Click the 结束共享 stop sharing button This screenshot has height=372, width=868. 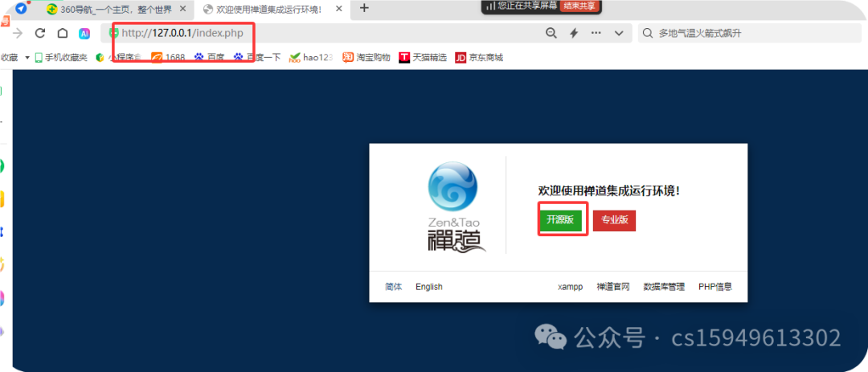click(x=579, y=6)
